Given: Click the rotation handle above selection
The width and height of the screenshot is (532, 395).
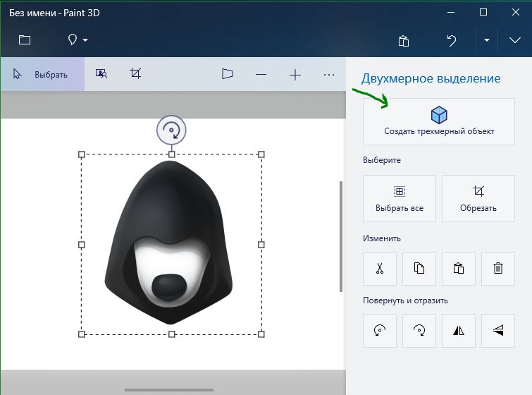Looking at the screenshot, I should point(171,130).
